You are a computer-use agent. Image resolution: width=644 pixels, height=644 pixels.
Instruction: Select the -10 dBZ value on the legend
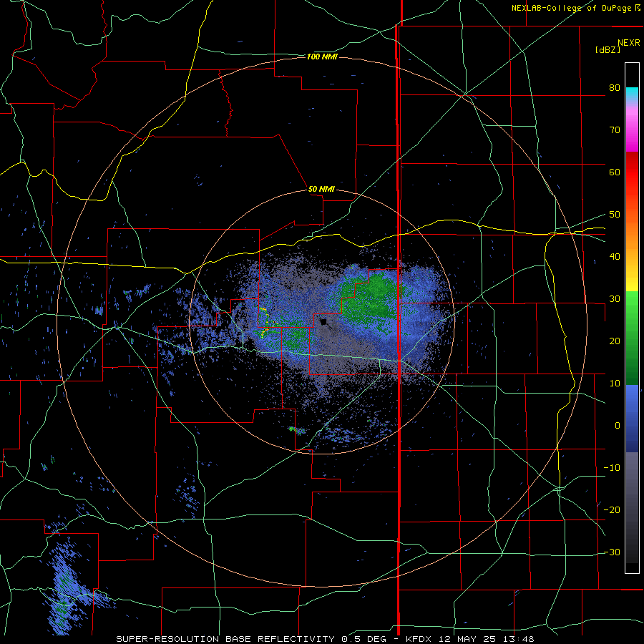[612, 468]
